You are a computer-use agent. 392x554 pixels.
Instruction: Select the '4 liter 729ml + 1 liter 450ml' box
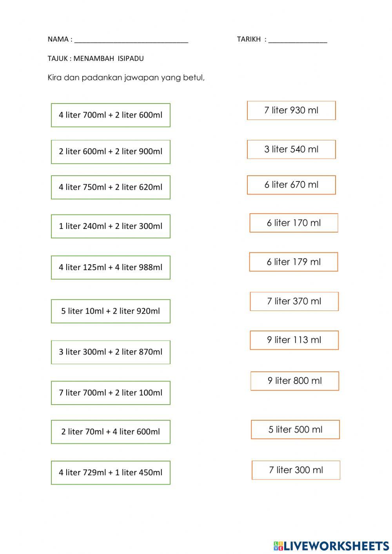[x=111, y=473]
